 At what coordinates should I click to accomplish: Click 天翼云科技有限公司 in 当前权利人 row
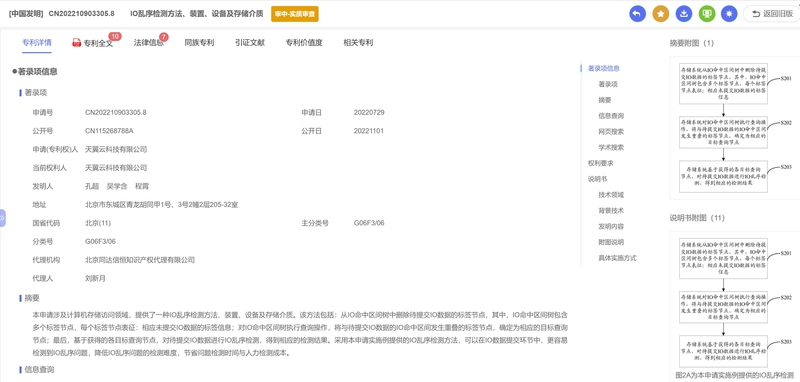(116, 168)
